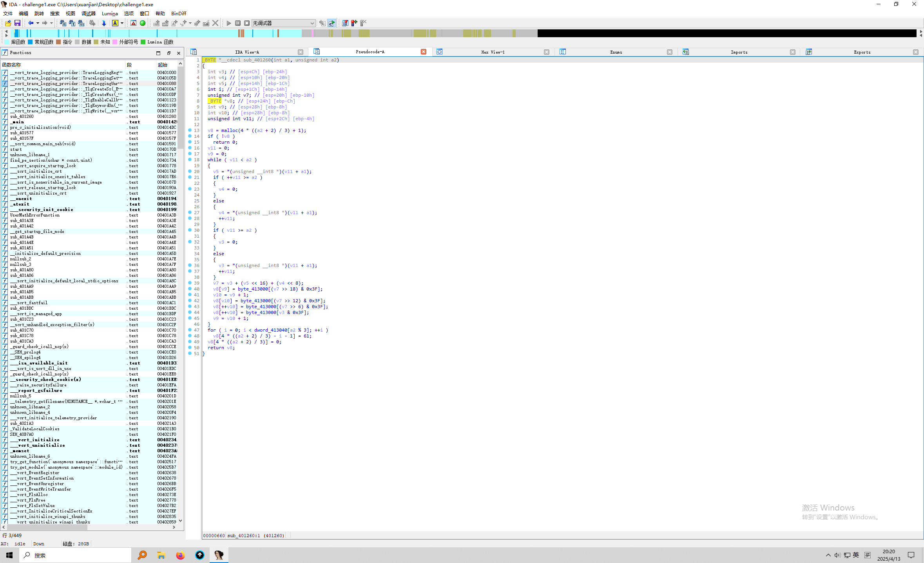Select _main in the Functions list
The height and width of the screenshot is (563, 924).
coord(17,122)
